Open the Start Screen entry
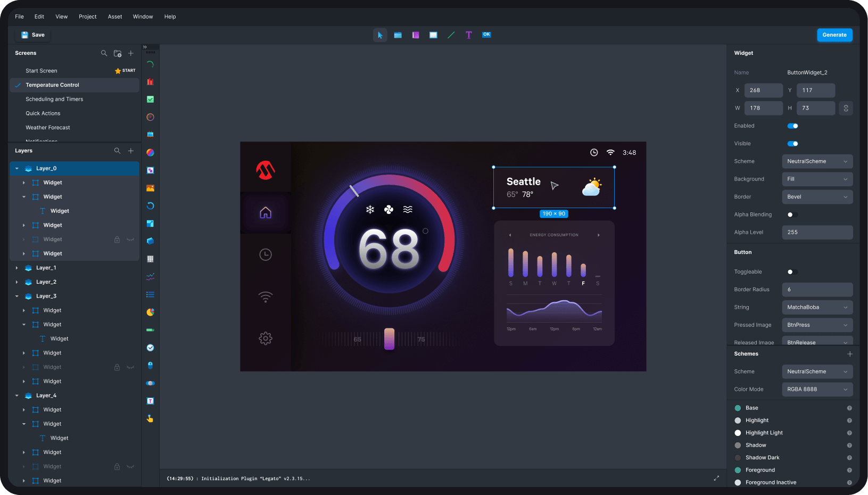The height and width of the screenshot is (495, 868). point(75,71)
